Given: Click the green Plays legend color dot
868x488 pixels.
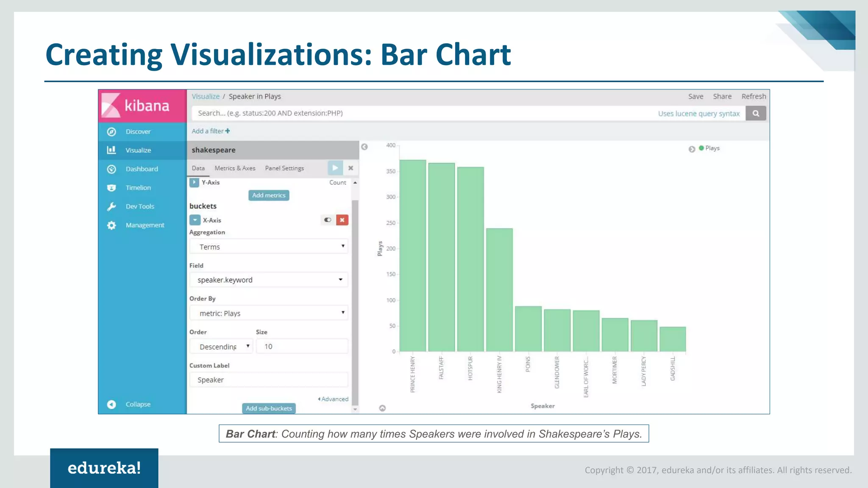Looking at the screenshot, I should [701, 148].
